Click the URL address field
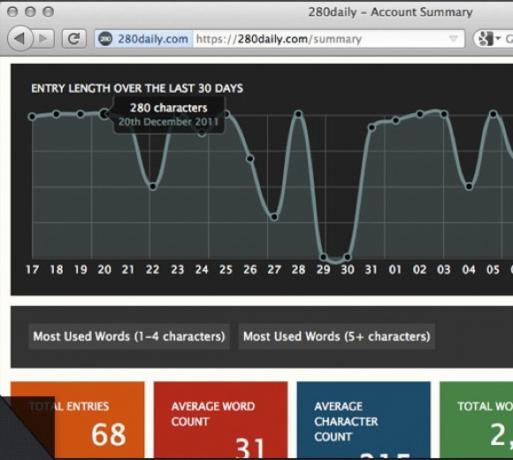 pos(279,39)
